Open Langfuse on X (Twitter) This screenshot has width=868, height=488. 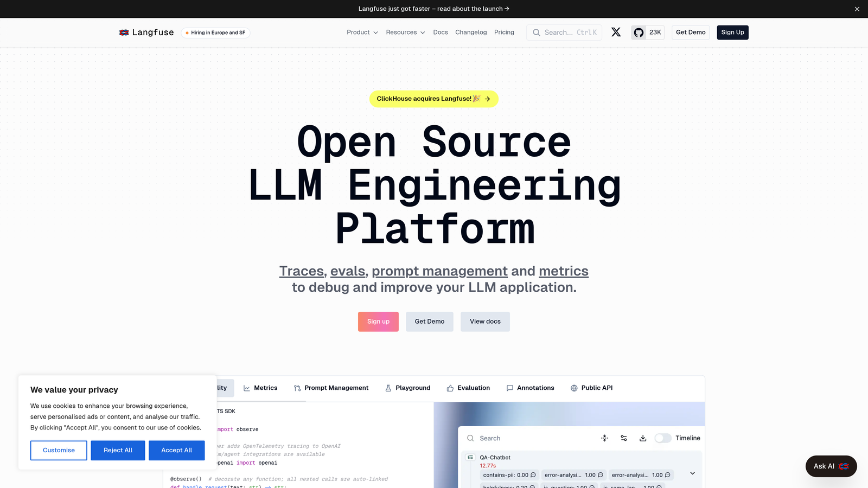tap(616, 32)
